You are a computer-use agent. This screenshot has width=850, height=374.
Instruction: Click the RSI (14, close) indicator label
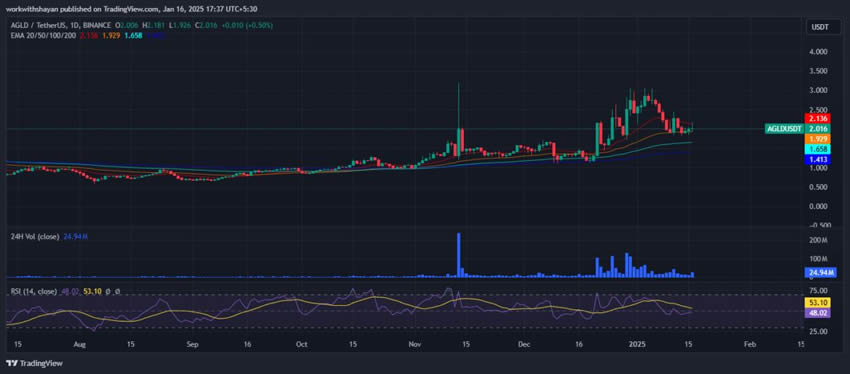pos(34,292)
